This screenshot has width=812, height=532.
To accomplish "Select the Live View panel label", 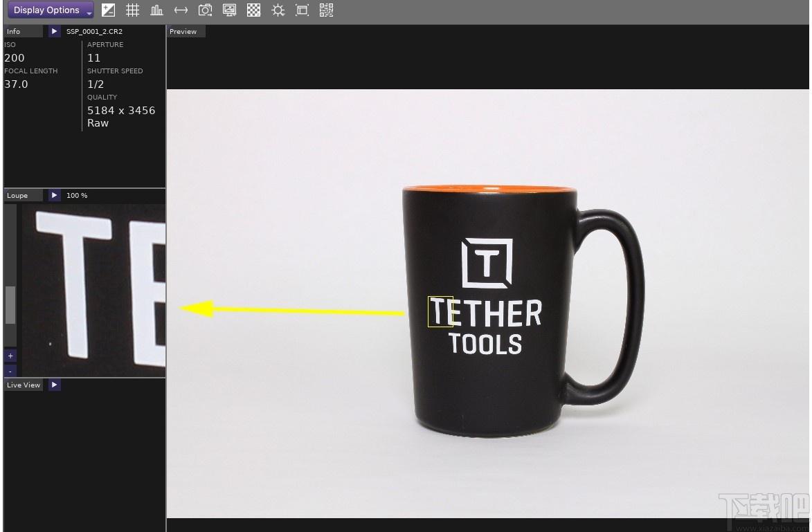I will click(24, 385).
